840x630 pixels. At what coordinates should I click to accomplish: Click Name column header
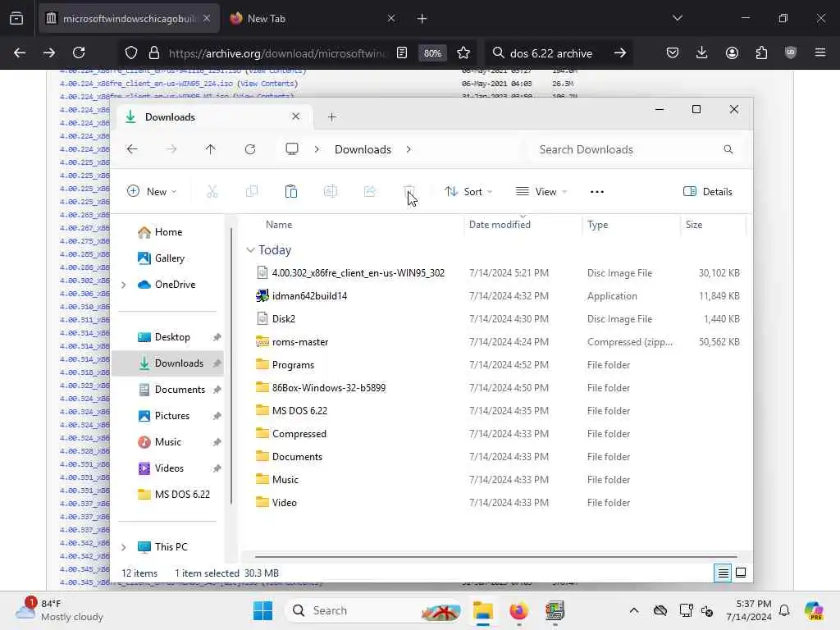(279, 225)
